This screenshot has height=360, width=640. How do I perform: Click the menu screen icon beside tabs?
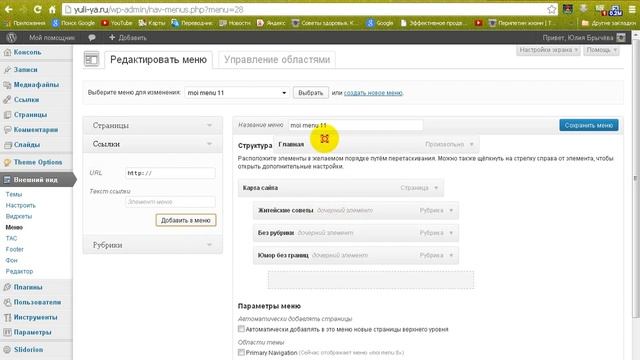click(x=91, y=60)
